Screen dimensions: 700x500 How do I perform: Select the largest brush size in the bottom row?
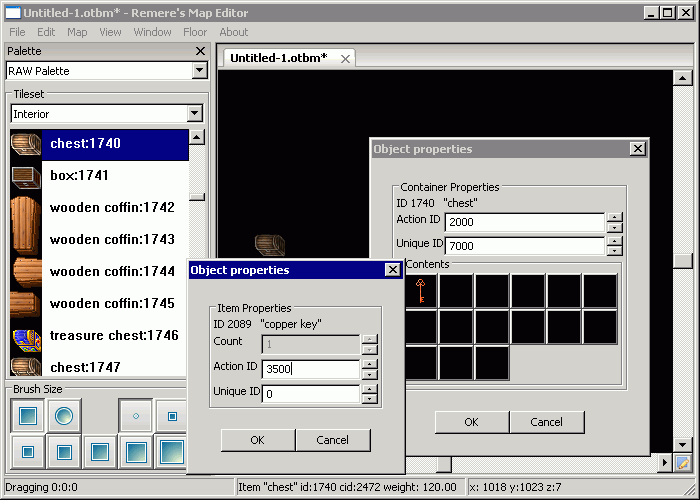tap(171, 452)
